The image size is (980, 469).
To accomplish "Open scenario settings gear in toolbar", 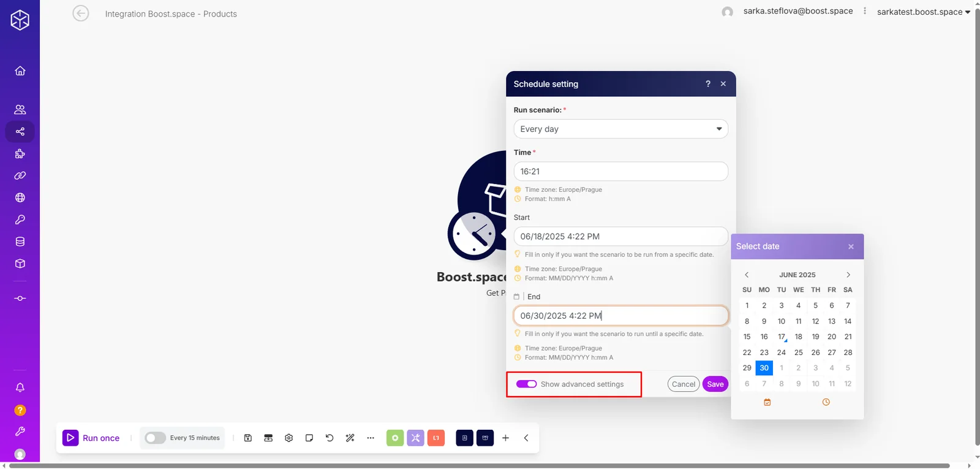I will click(x=289, y=438).
